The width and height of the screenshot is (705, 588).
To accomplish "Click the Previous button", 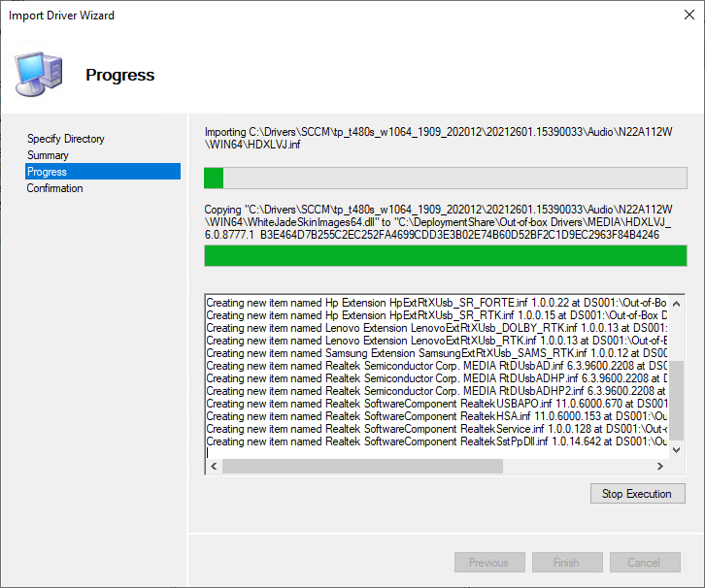I will coord(488,563).
